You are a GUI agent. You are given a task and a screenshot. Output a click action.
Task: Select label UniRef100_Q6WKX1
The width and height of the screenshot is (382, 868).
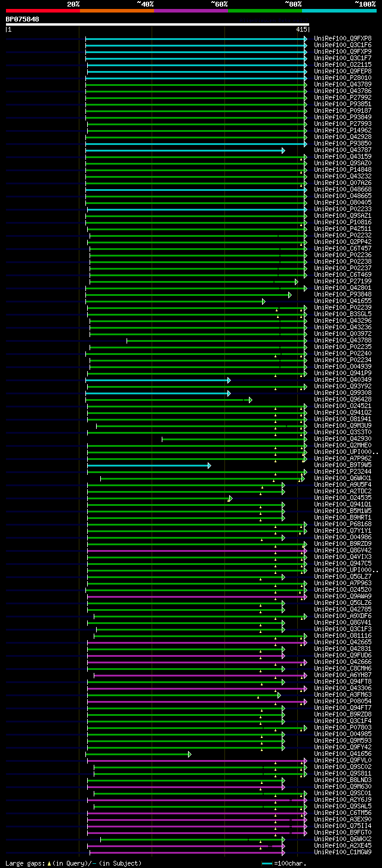point(343,478)
